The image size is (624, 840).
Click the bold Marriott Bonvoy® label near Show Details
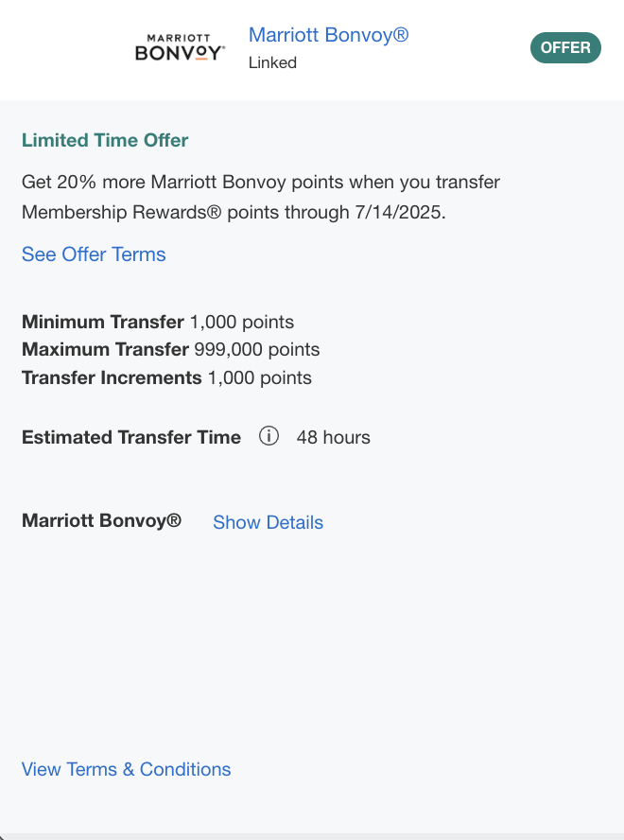point(101,520)
